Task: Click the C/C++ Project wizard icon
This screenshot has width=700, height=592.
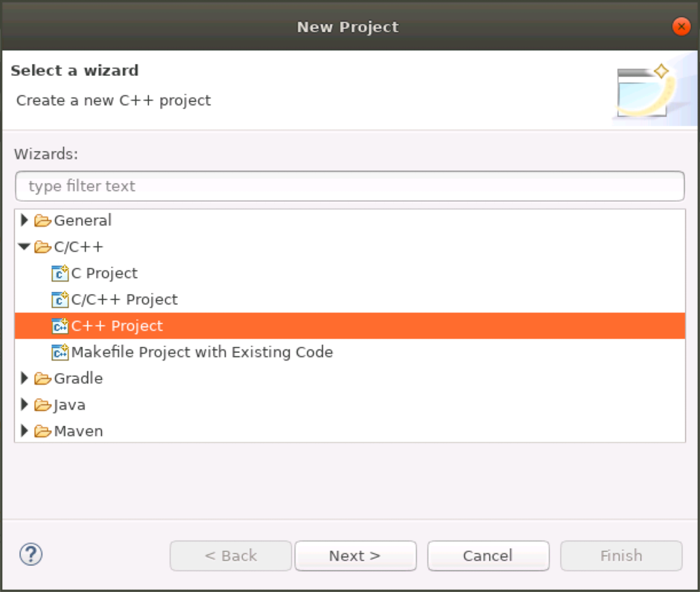Action: [60, 299]
